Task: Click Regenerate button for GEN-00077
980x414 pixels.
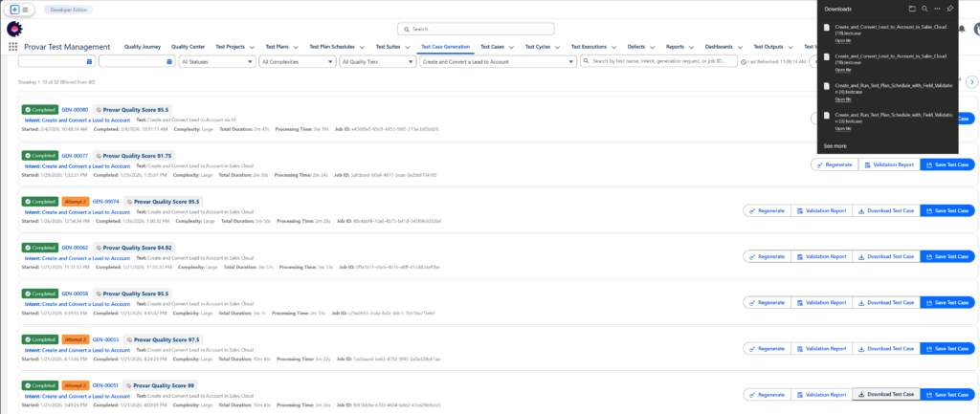Action: [833, 164]
